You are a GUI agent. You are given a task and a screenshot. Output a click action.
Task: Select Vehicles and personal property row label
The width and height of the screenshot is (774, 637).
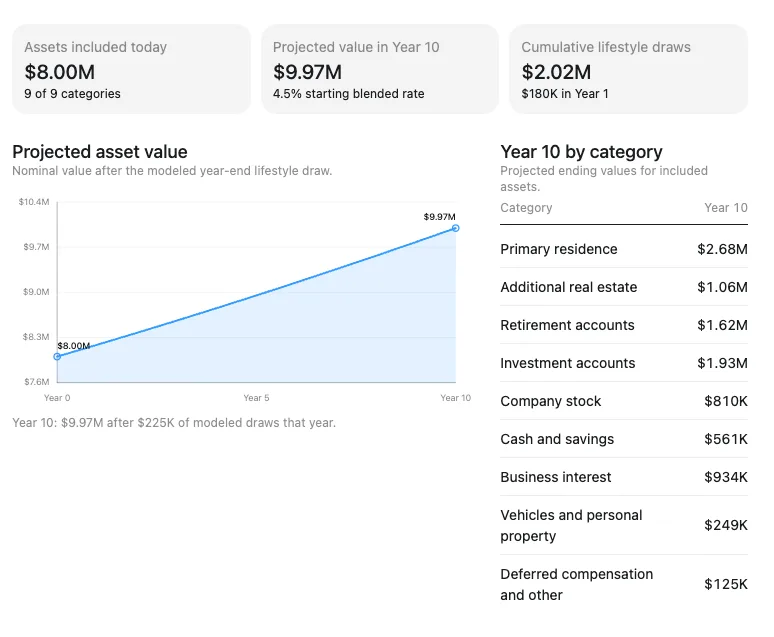coord(571,525)
